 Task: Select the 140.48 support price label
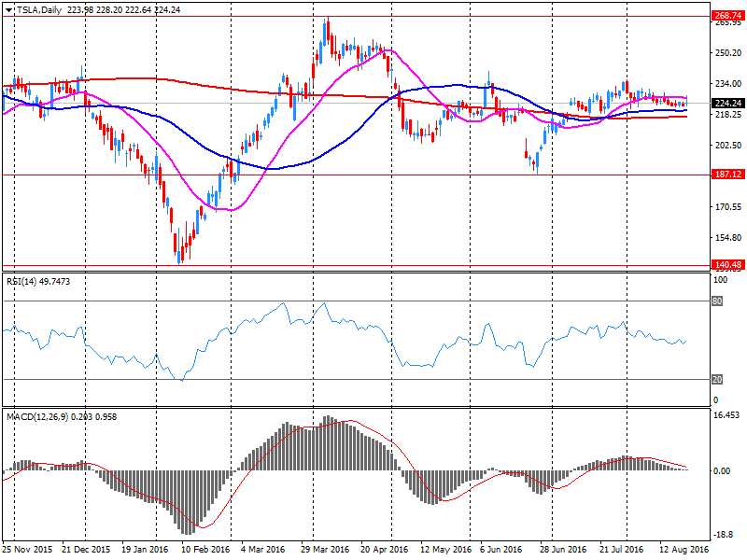click(x=727, y=265)
